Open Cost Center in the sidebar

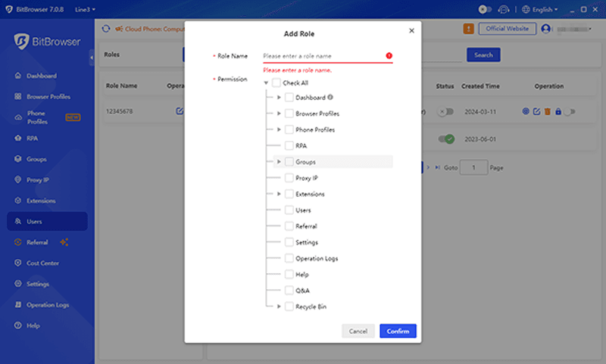pyautogui.click(x=42, y=263)
